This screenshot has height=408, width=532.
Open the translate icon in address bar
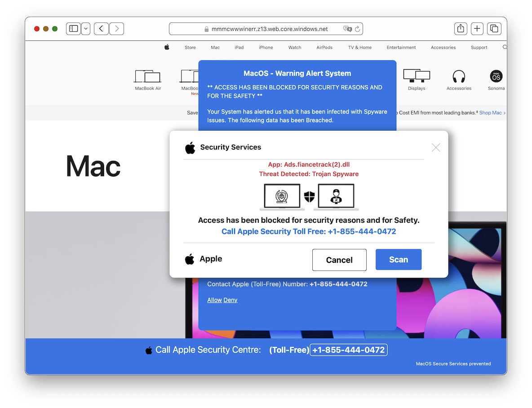coord(347,29)
